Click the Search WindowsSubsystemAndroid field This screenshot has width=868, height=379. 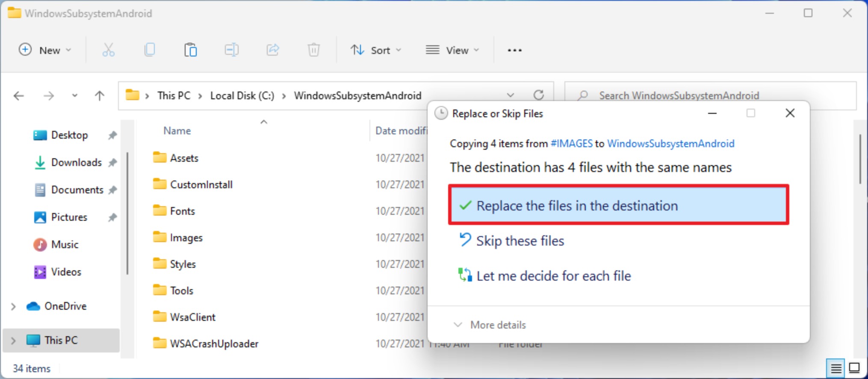pyautogui.click(x=710, y=95)
